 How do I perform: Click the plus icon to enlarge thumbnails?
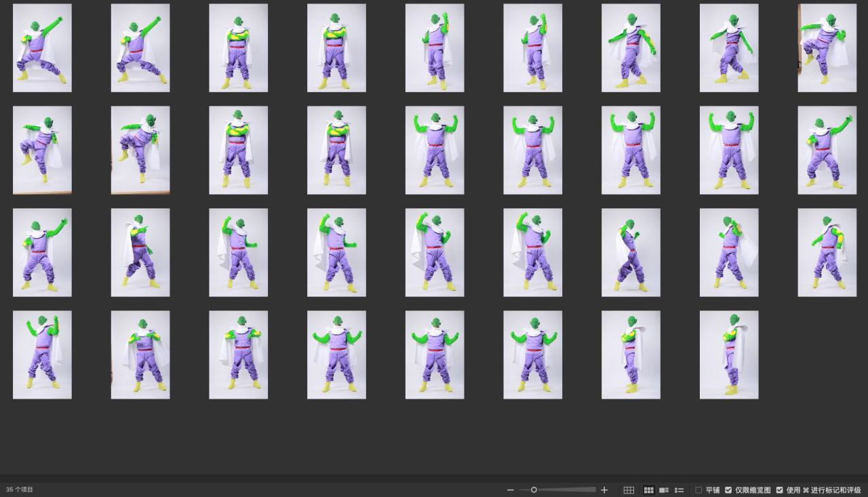tap(604, 490)
